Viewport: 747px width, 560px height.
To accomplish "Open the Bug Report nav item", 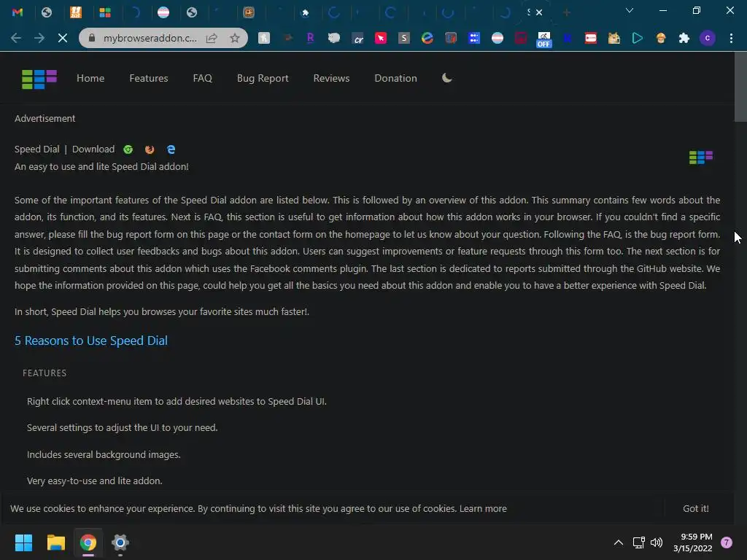I will click(263, 78).
